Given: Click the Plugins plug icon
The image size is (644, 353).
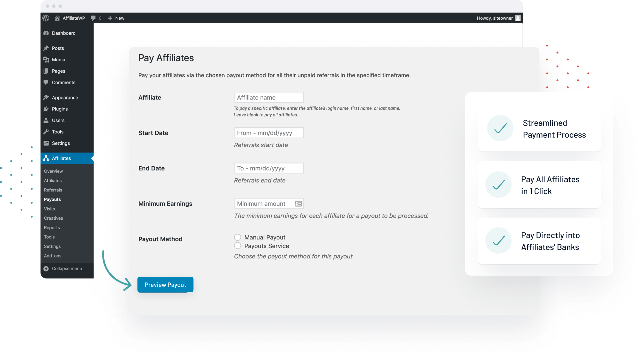Looking at the screenshot, I should click(46, 109).
